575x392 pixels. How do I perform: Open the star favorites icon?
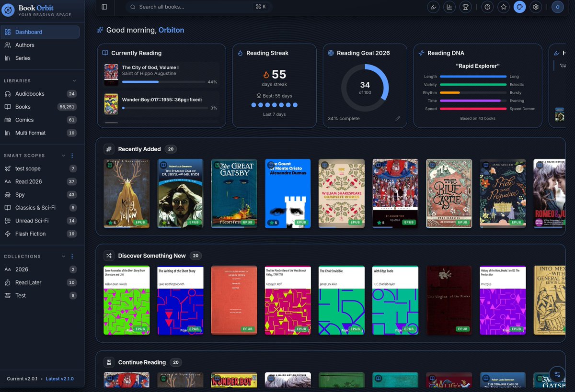pyautogui.click(x=504, y=7)
